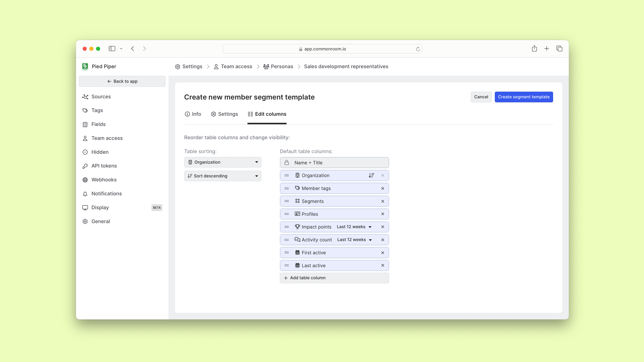Image resolution: width=644 pixels, height=362 pixels.
Task: Remove the Profiles column with X
Action: click(382, 214)
